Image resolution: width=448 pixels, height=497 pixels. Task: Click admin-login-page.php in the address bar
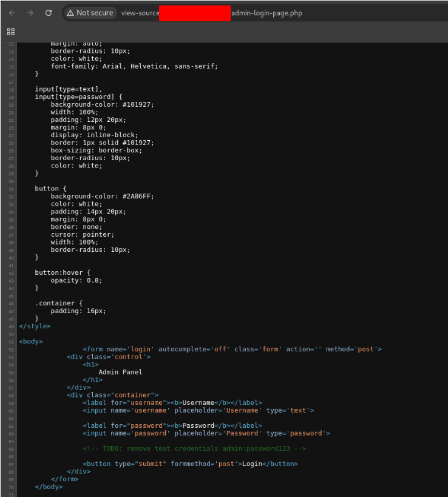click(266, 13)
